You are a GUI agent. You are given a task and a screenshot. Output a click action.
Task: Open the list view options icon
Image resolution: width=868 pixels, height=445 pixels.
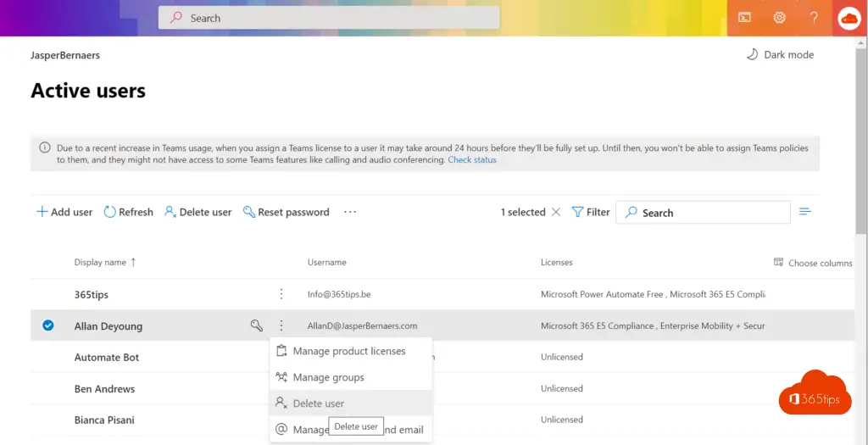click(x=805, y=212)
